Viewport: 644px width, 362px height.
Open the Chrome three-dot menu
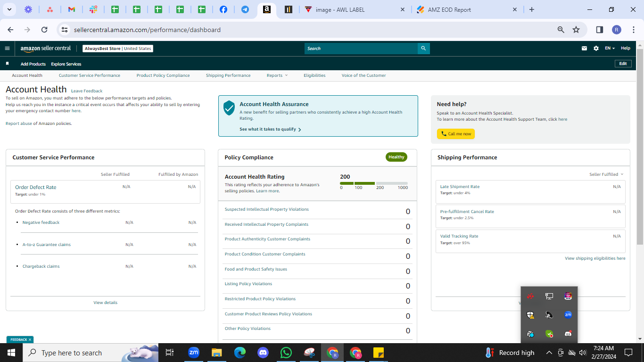tap(633, 30)
